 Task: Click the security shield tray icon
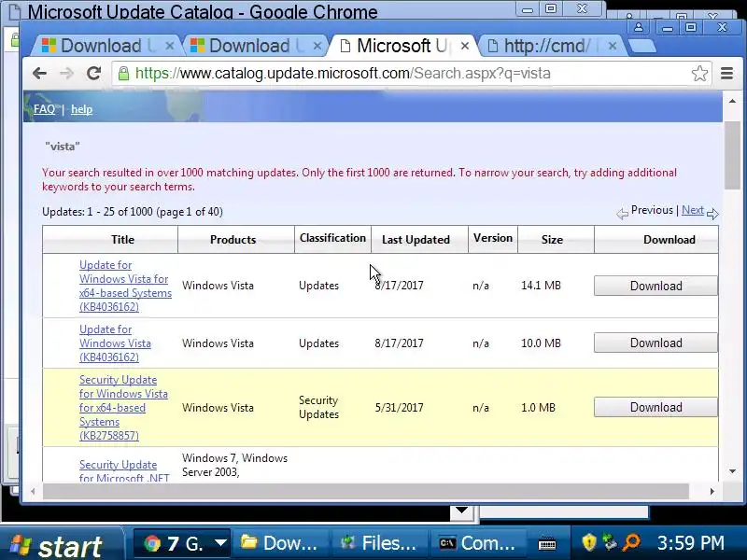(589, 542)
